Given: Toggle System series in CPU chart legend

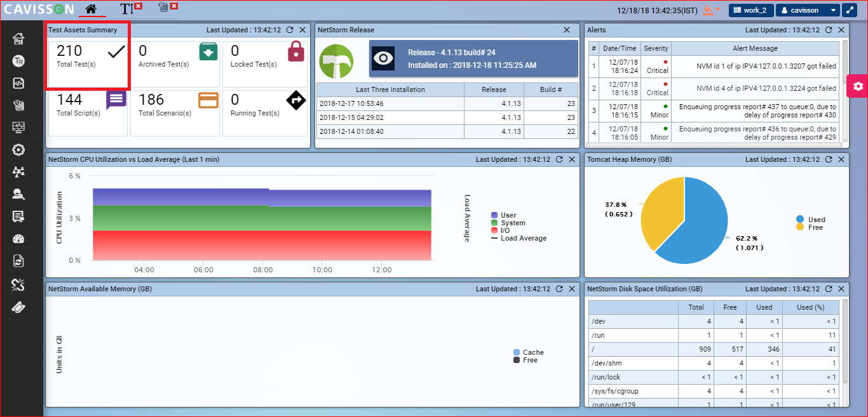Looking at the screenshot, I should point(508,223).
